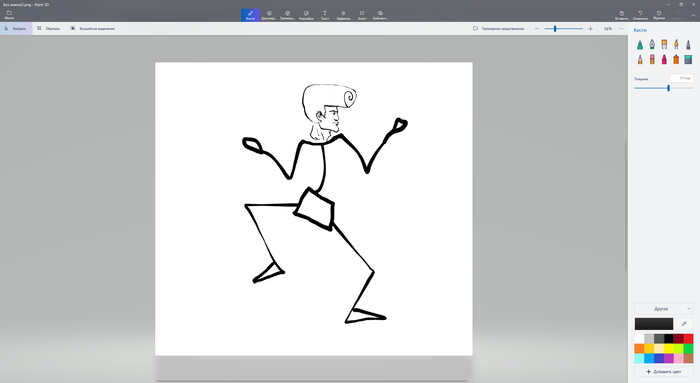Choose the Calligraphy pen brush
This screenshot has width=700, height=383.
point(652,44)
